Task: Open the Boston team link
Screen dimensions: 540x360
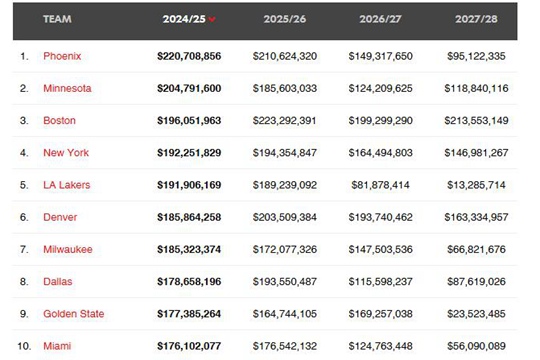Action: click(59, 121)
